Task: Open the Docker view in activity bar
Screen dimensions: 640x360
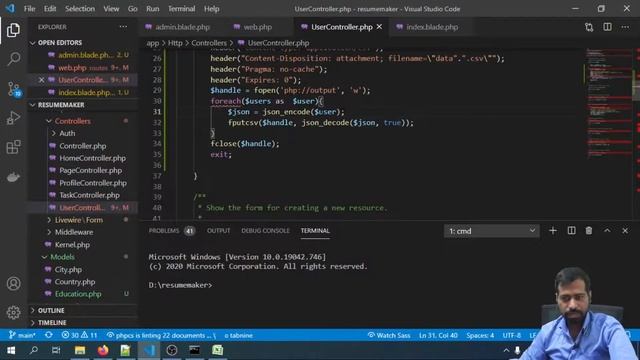Action: [13, 177]
